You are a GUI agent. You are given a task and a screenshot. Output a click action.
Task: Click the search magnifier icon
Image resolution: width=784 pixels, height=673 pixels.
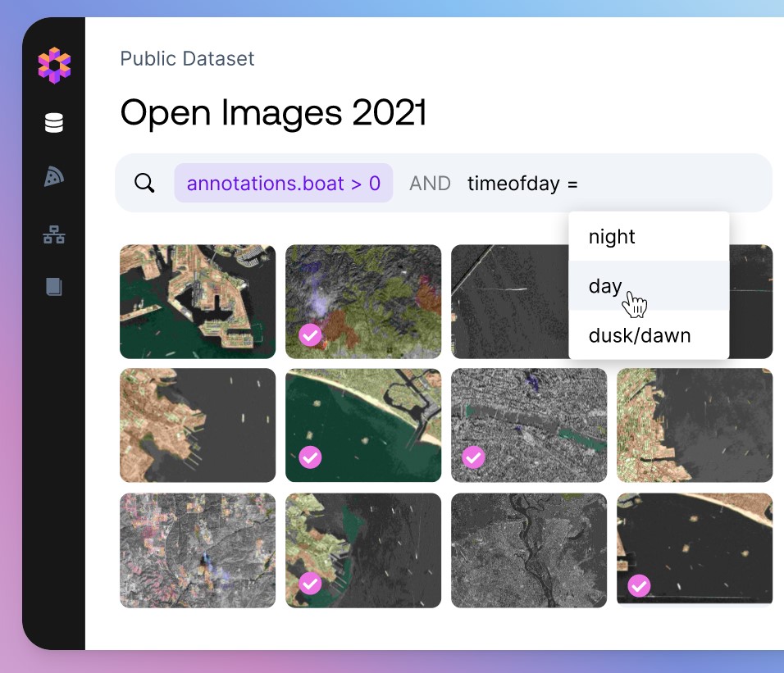(144, 183)
